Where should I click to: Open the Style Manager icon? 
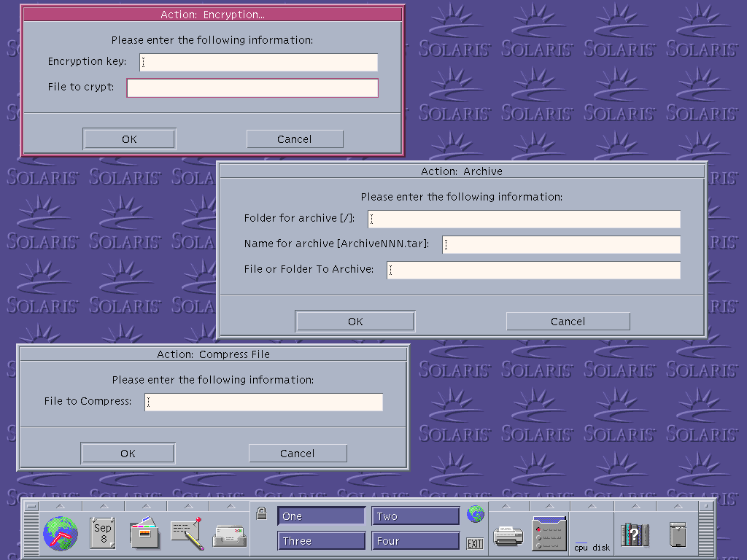549,533
